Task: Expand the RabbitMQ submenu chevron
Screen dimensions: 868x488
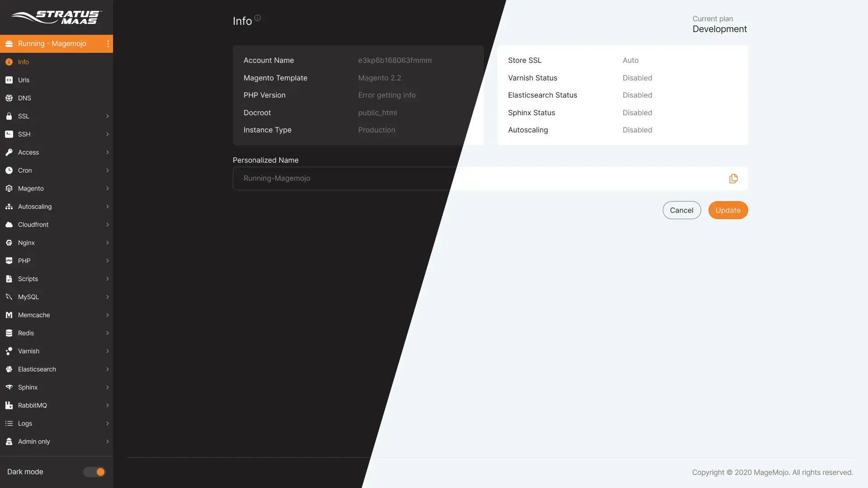Action: click(108, 405)
